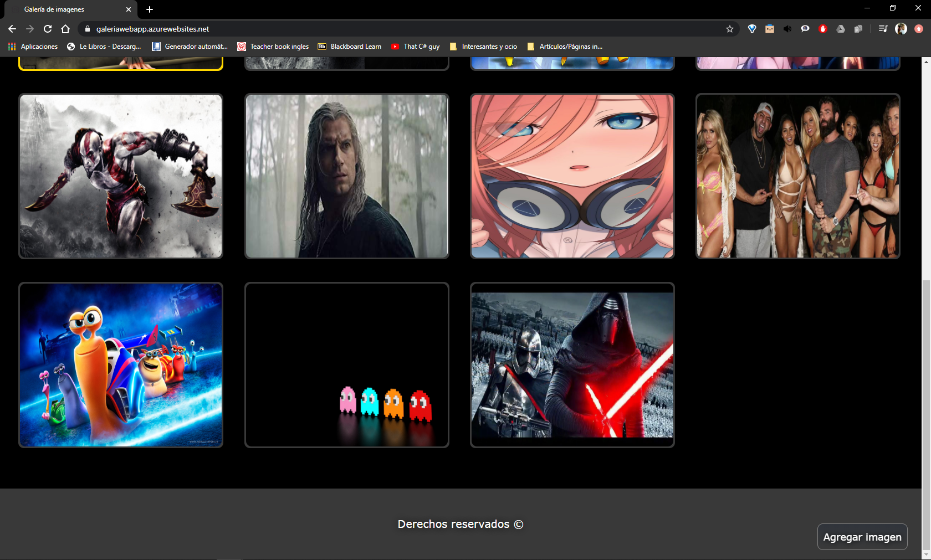Click the address bar URL
931x560 pixels.
(x=152, y=29)
